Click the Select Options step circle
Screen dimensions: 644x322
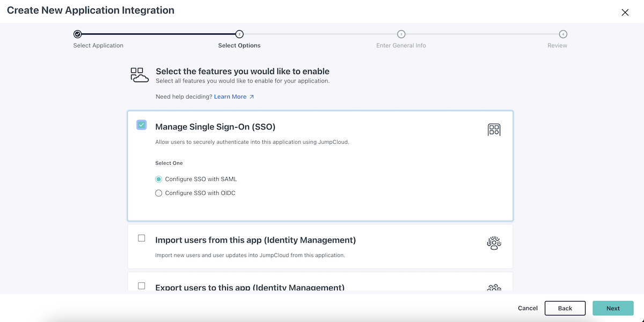[x=239, y=34]
